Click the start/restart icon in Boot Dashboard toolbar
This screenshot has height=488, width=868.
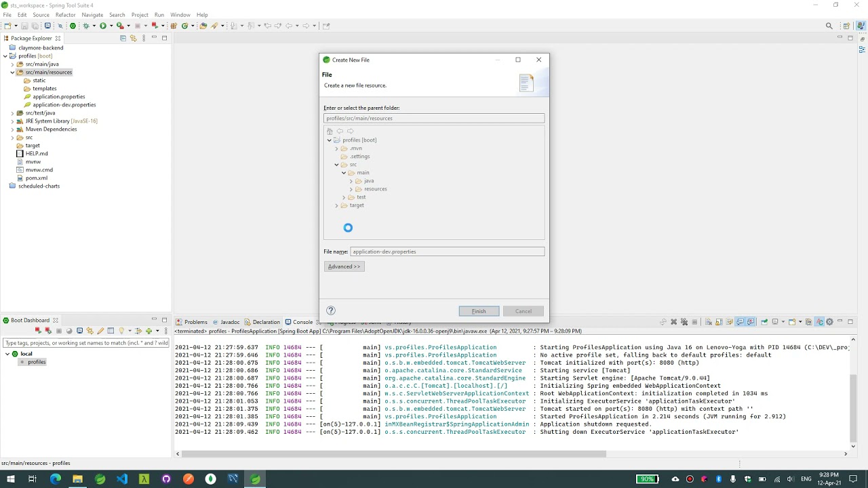click(38, 331)
